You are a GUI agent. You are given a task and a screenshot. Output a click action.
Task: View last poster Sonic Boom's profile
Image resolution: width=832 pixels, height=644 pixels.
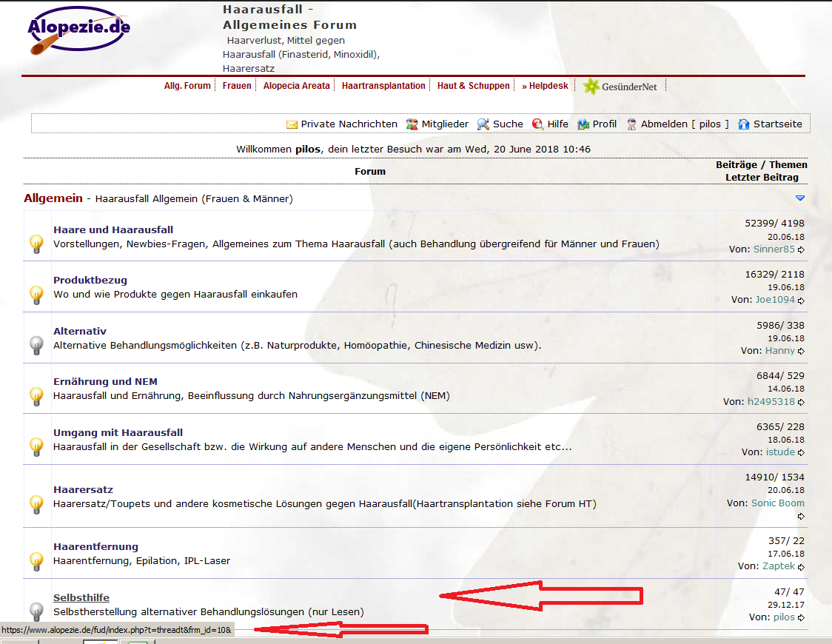pos(777,503)
